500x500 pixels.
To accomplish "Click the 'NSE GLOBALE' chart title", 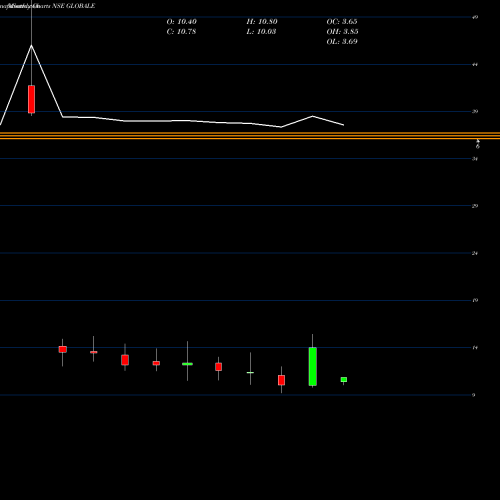I will pyautogui.click(x=74, y=6).
